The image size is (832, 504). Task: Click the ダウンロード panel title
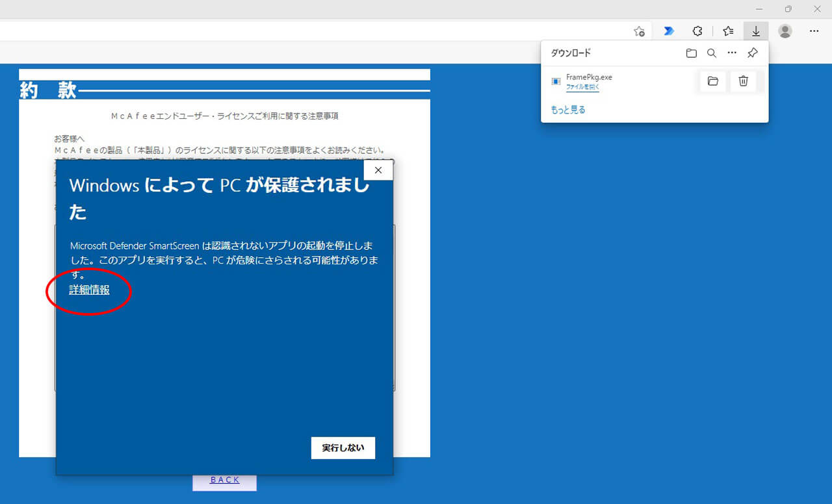coord(571,53)
